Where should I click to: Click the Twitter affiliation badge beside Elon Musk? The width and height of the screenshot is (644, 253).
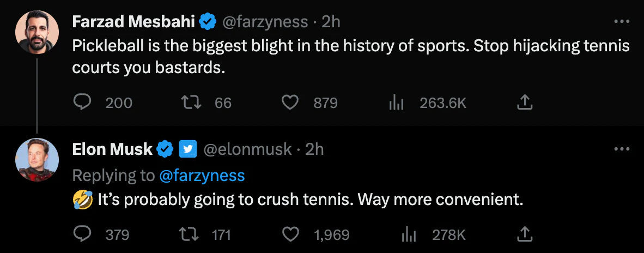[188, 149]
